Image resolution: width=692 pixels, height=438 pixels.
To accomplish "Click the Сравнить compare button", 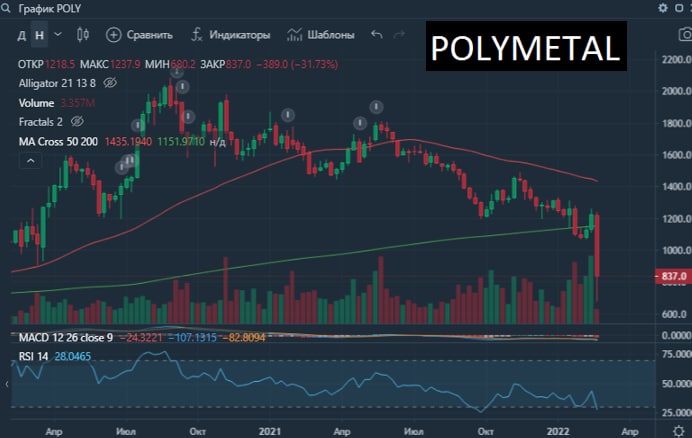I will (x=139, y=34).
